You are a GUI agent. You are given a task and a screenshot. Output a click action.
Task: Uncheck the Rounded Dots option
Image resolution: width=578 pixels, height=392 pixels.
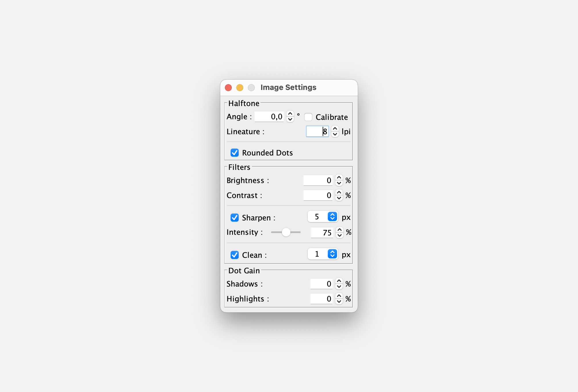tap(235, 153)
